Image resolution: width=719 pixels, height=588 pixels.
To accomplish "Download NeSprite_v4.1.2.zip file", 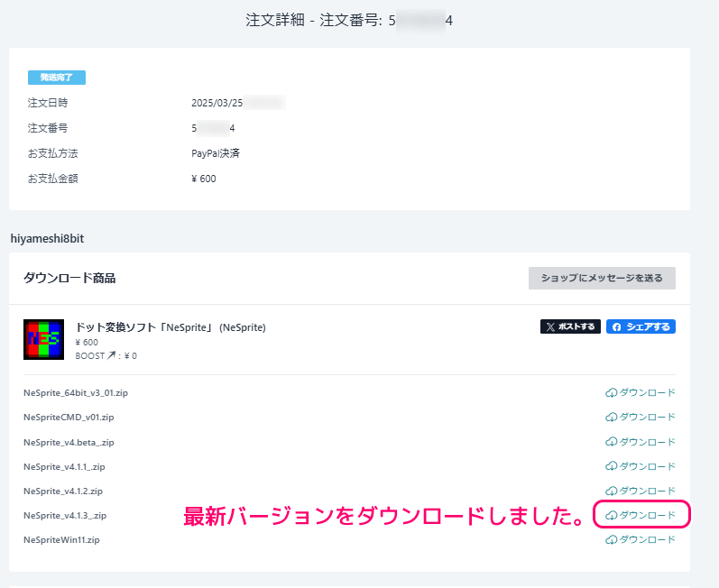I will [x=641, y=491].
